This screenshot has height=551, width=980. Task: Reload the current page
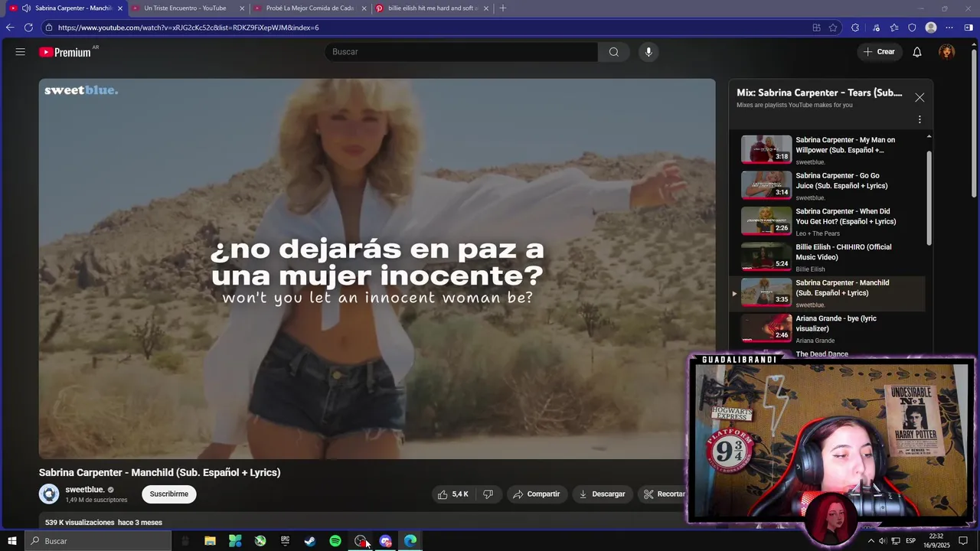pyautogui.click(x=28, y=28)
